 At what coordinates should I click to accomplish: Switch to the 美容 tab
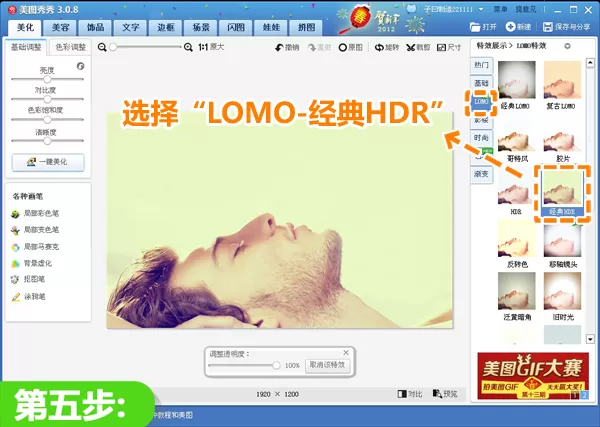60,28
